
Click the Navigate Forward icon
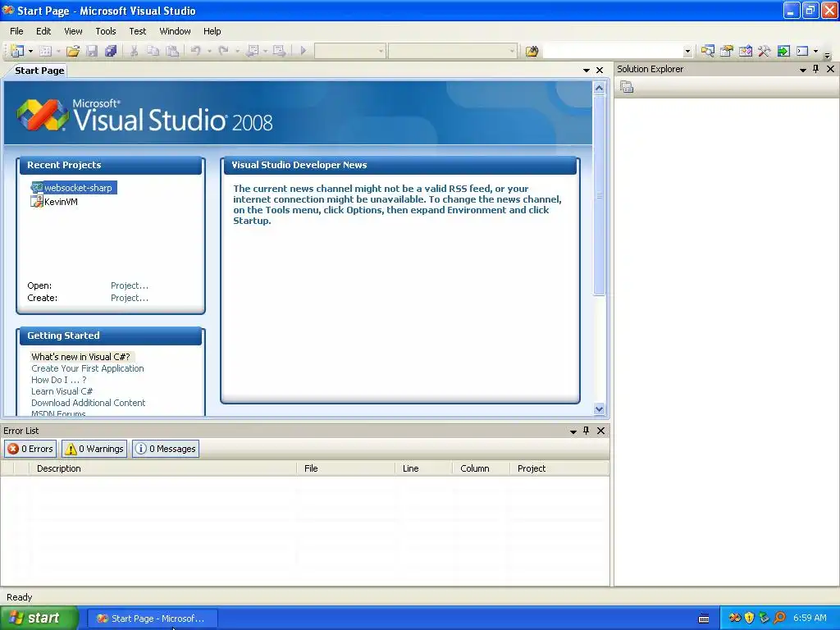[x=279, y=51]
